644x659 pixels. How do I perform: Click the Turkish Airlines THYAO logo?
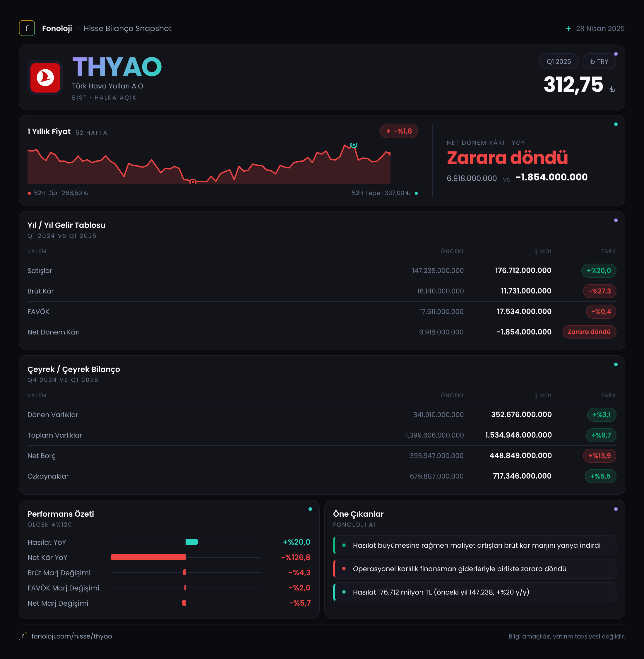tap(45, 78)
